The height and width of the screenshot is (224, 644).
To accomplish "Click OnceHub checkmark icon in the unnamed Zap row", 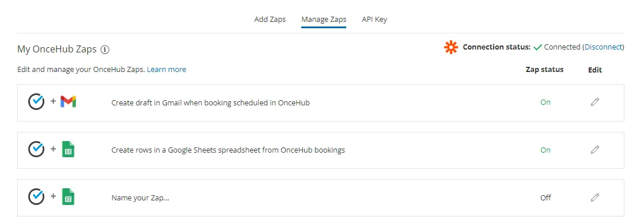I will pos(36,197).
